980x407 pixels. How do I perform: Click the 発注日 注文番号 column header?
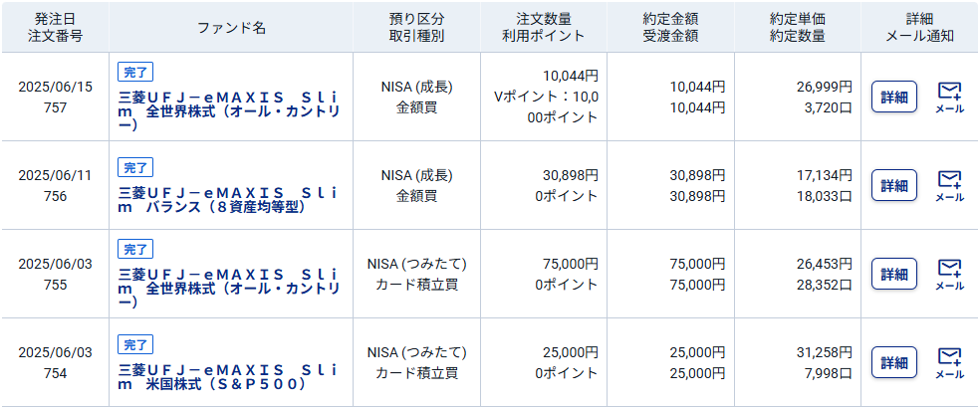point(55,27)
